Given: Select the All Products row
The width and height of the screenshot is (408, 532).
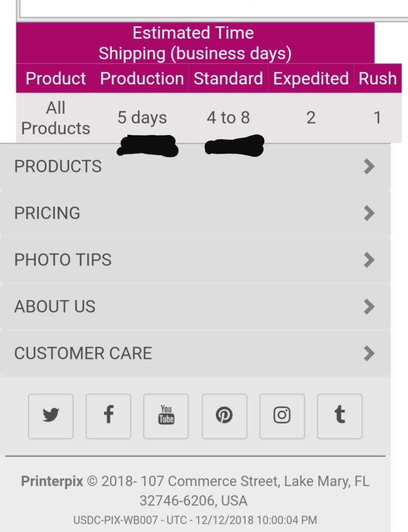Looking at the screenshot, I should tap(55, 118).
